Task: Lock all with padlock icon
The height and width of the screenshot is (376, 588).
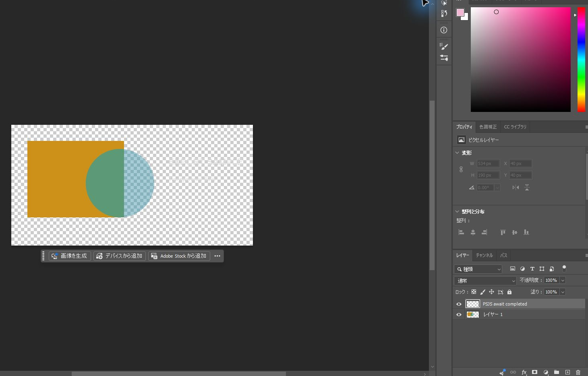Action: coord(509,292)
